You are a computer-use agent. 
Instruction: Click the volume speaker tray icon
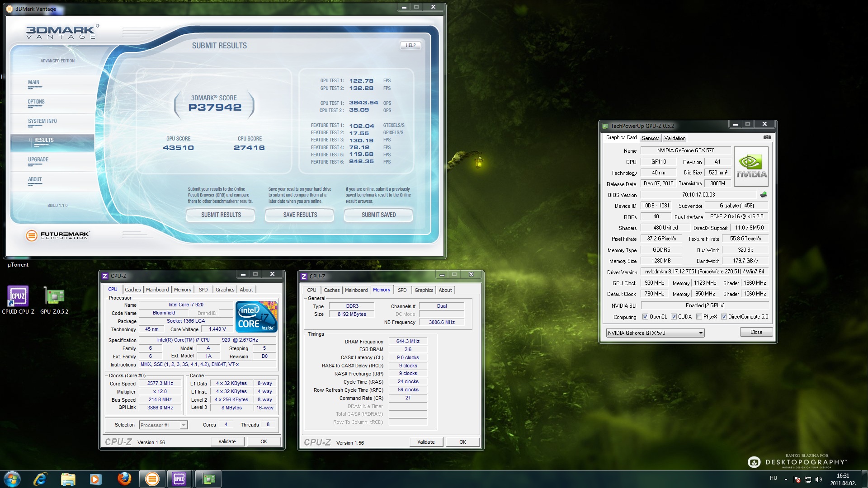click(x=818, y=479)
